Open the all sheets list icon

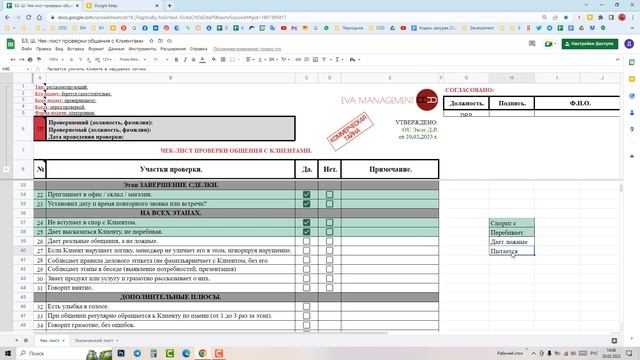click(x=26, y=340)
